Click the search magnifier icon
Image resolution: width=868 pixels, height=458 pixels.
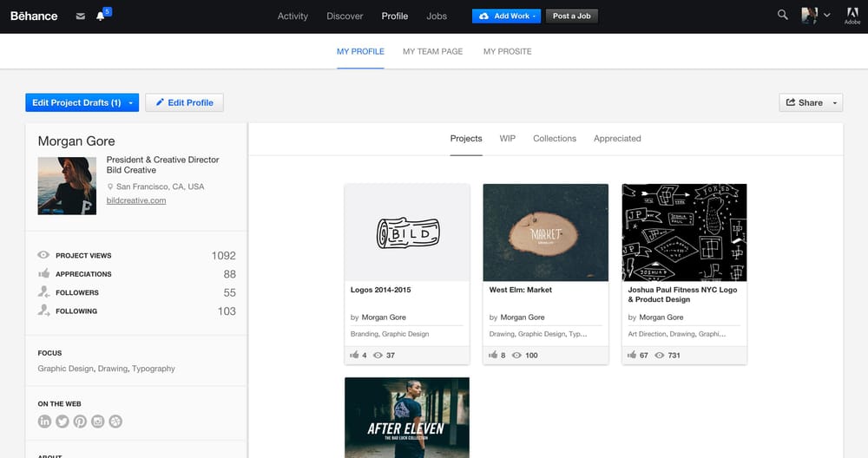click(x=782, y=15)
